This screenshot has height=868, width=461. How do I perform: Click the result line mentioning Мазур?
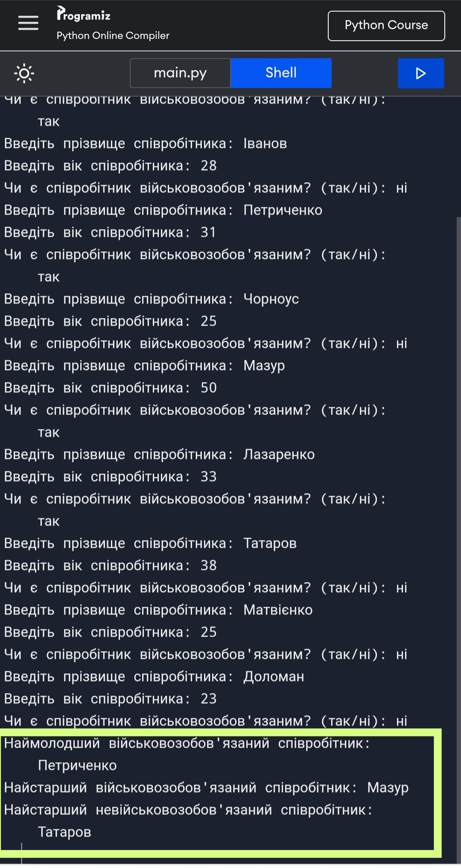(206, 788)
